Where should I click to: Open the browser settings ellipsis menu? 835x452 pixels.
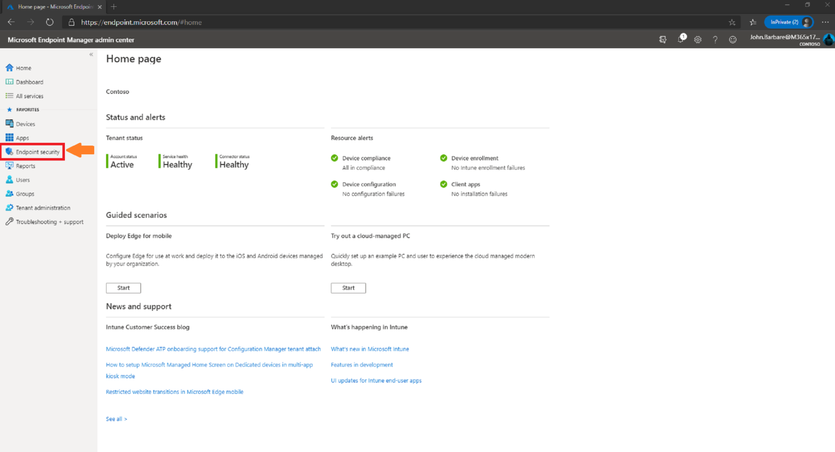click(x=825, y=22)
